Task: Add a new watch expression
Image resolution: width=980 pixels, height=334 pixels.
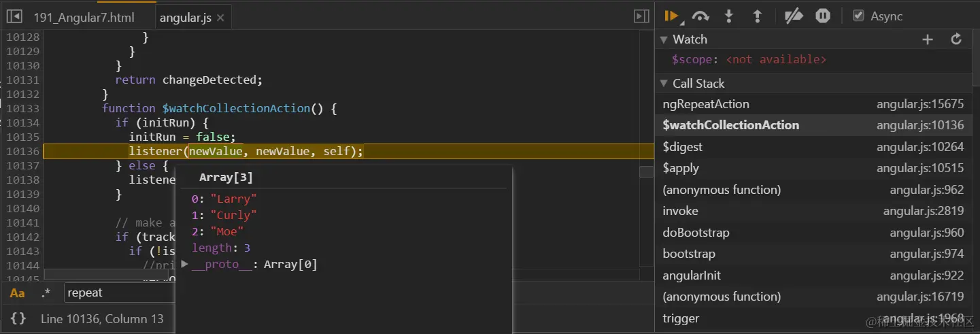Action: coord(928,39)
